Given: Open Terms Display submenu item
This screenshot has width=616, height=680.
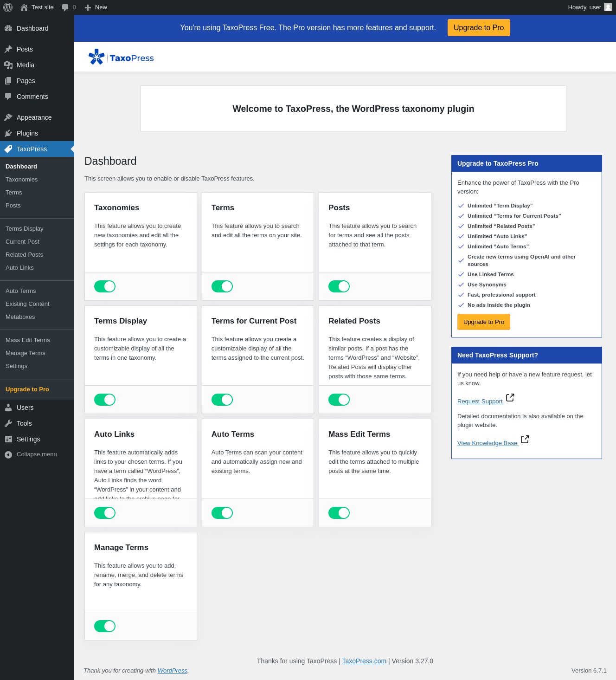Looking at the screenshot, I should point(37,229).
